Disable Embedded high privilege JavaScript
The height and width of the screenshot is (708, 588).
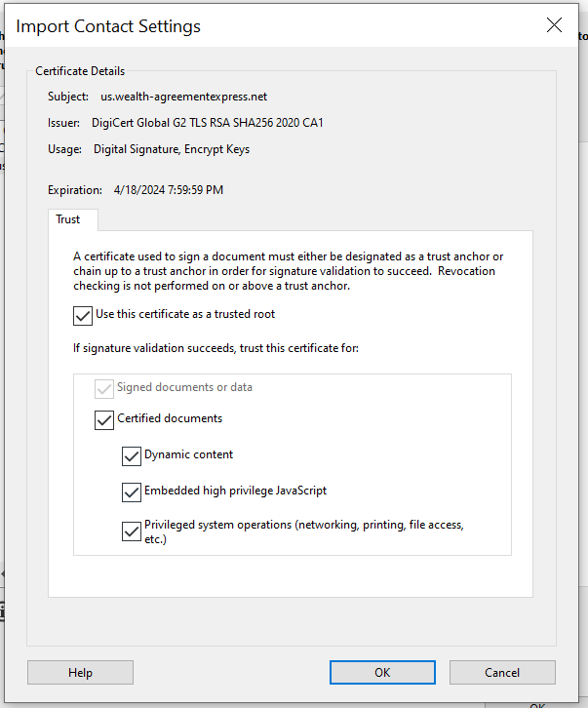pos(131,492)
